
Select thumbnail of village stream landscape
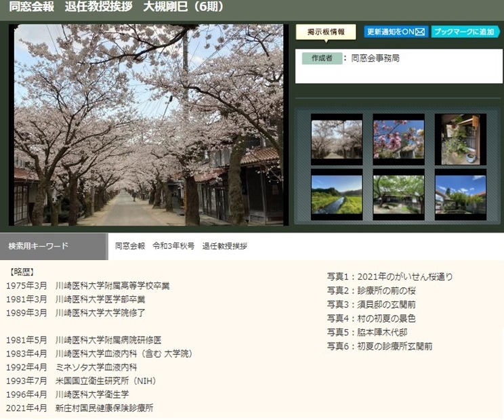337,194
